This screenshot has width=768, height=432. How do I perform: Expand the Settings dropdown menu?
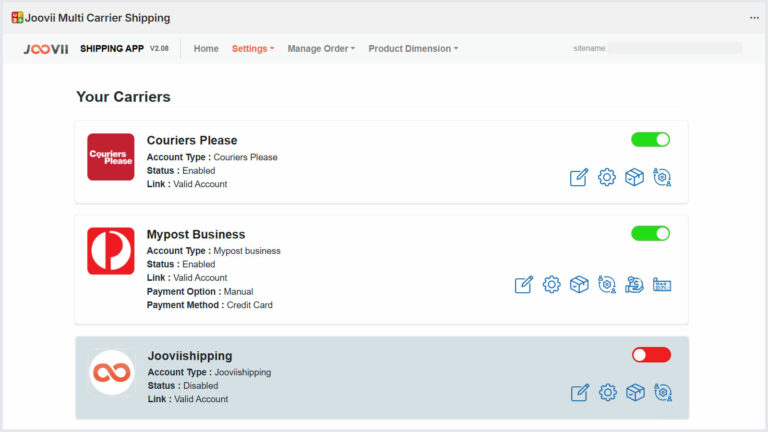point(252,48)
